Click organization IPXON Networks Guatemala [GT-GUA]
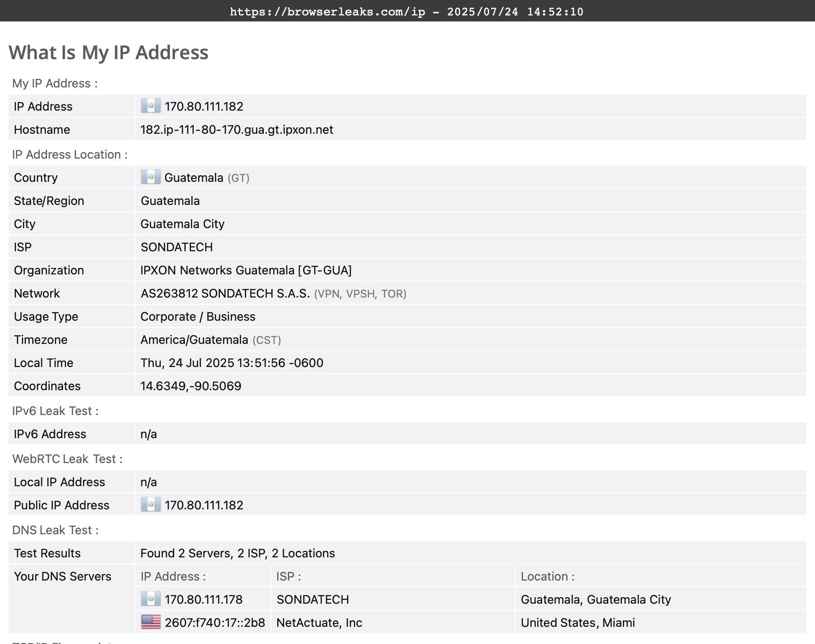The image size is (815, 644). coord(246,270)
